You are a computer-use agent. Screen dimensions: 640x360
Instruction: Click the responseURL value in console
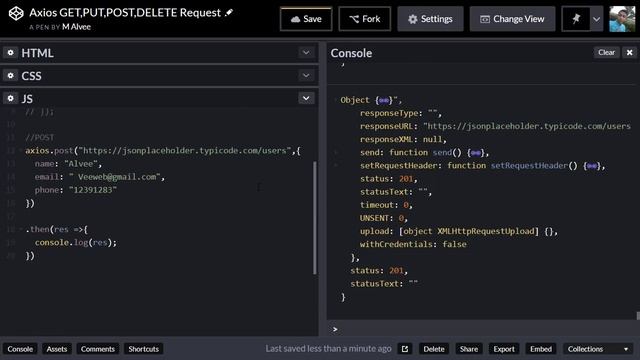[527, 126]
